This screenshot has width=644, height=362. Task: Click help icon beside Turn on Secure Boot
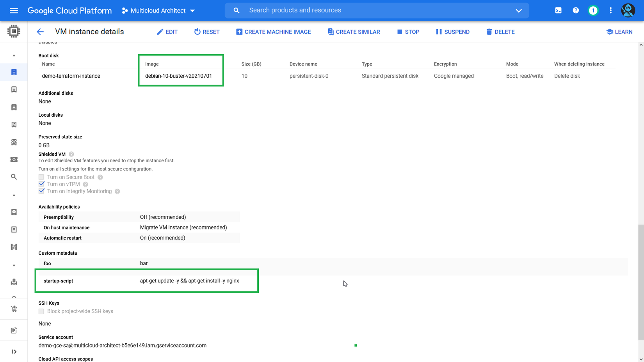click(100, 177)
